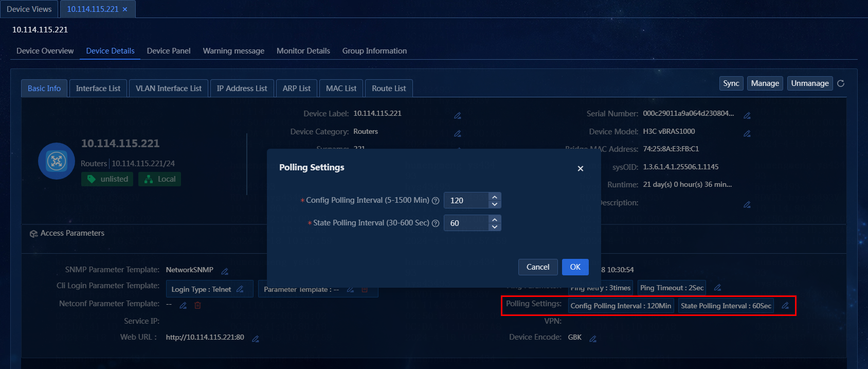Cancel the Polling Settings dialog

[x=538, y=267]
